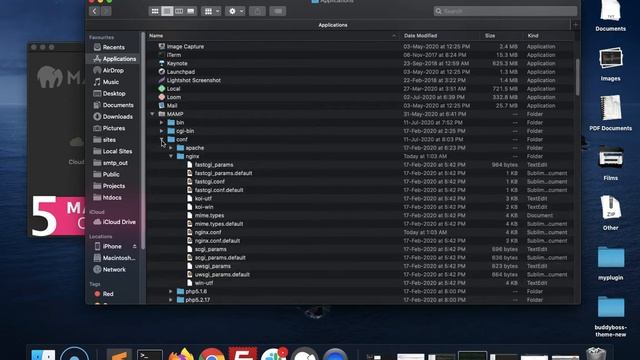Image resolution: width=640 pixels, height=360 pixels.
Task: Open buddyboss-theme-new desktop folder
Action: (x=611, y=317)
